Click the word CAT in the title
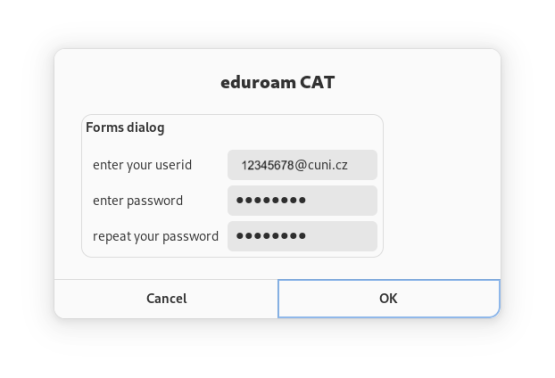The width and height of the screenshot is (555, 378). 317,82
